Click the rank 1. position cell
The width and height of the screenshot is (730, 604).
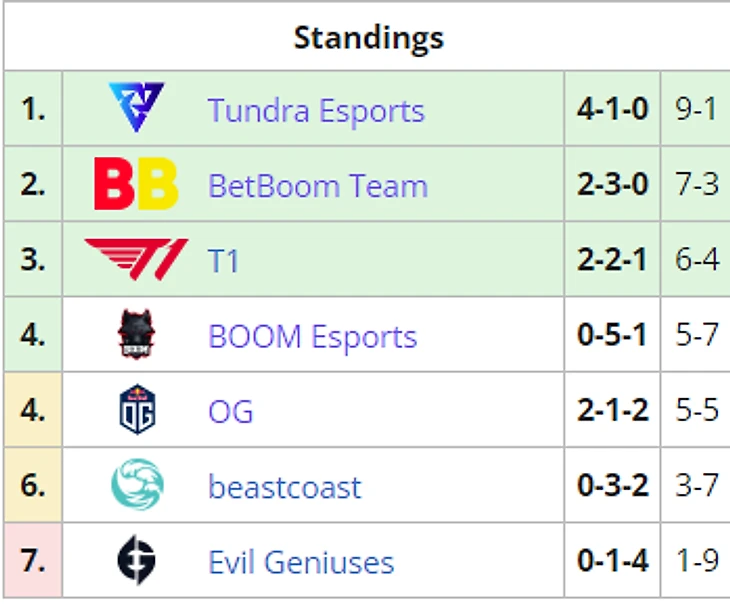pos(33,109)
